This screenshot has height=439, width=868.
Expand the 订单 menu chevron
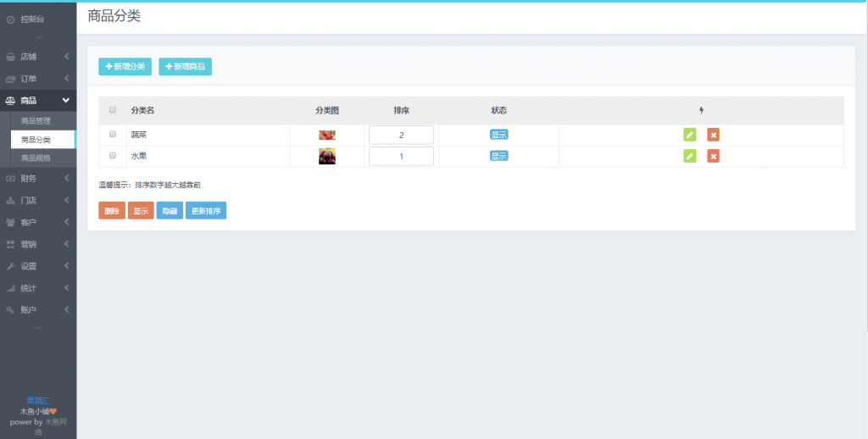tap(66, 79)
